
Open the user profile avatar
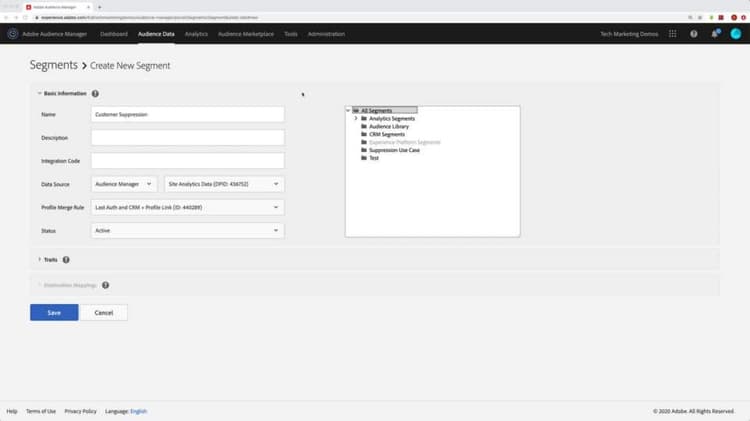point(736,33)
